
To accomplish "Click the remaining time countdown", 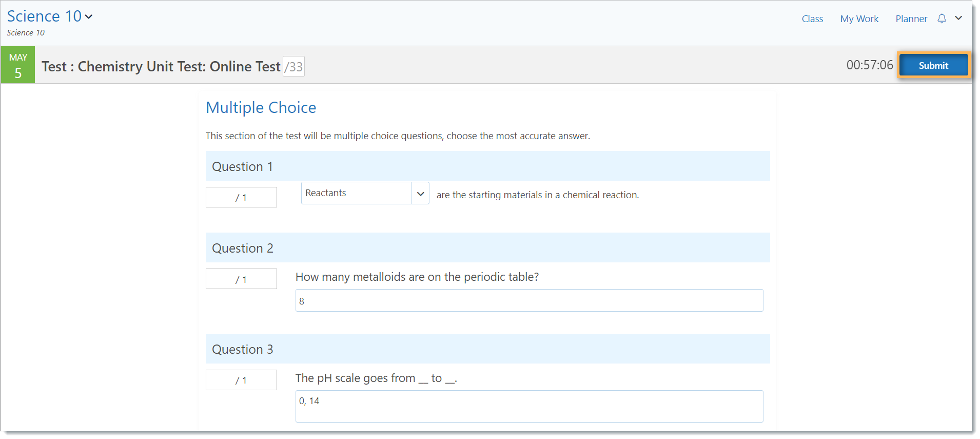I will point(870,65).
